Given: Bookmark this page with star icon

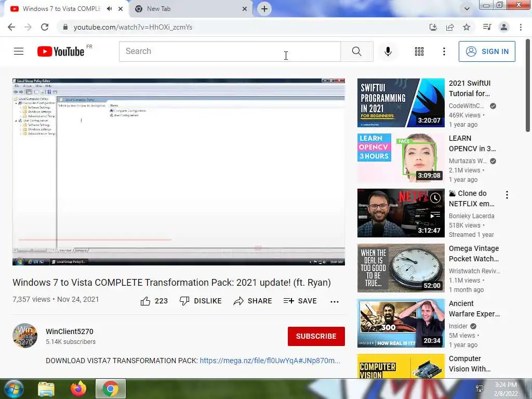Looking at the screenshot, I should (467, 27).
